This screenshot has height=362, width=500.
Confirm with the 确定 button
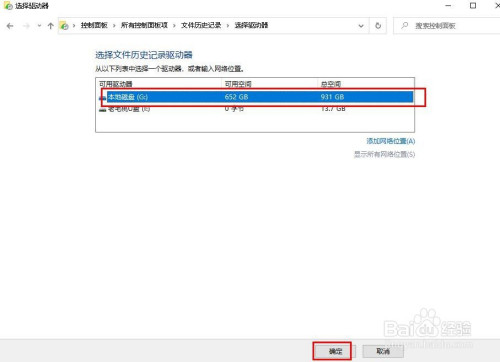(x=336, y=351)
